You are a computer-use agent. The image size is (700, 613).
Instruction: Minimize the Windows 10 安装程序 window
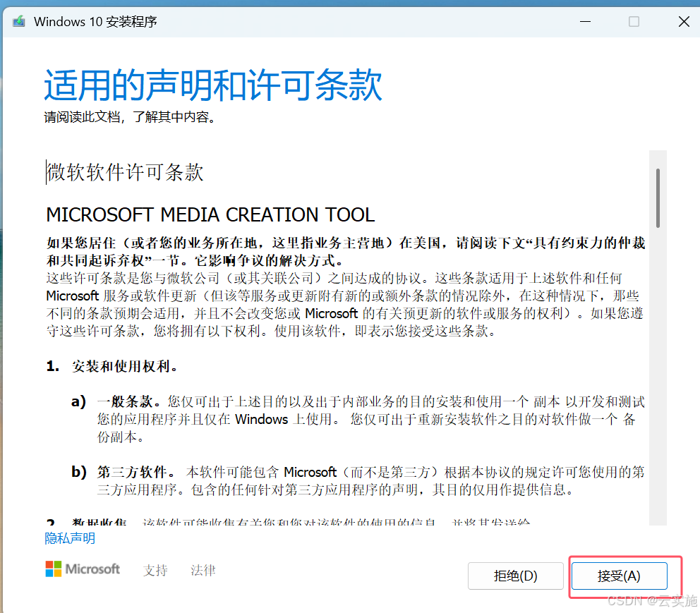(585, 21)
